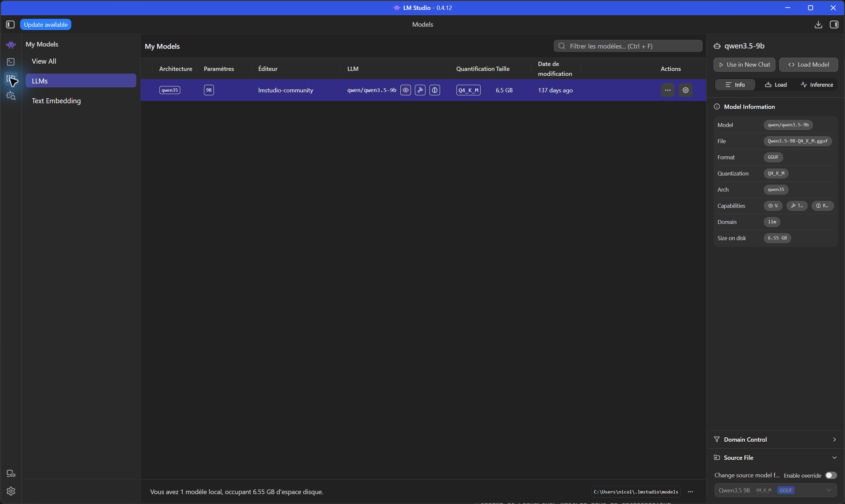Screen dimensions: 845x504
Task: Click the qwen/qwen3.5-9b Model value chip
Action: pyautogui.click(x=788, y=125)
